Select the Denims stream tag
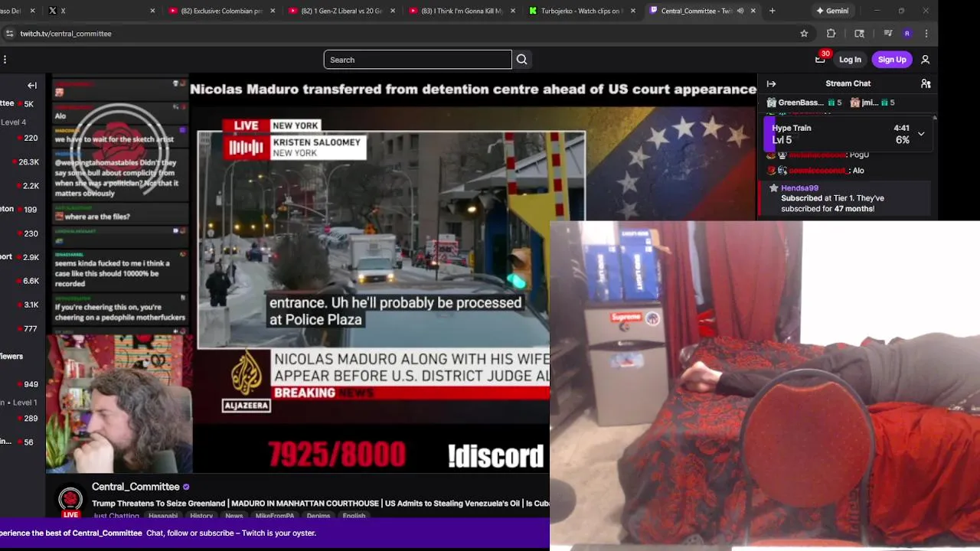This screenshot has height=551, width=980. 318,516
